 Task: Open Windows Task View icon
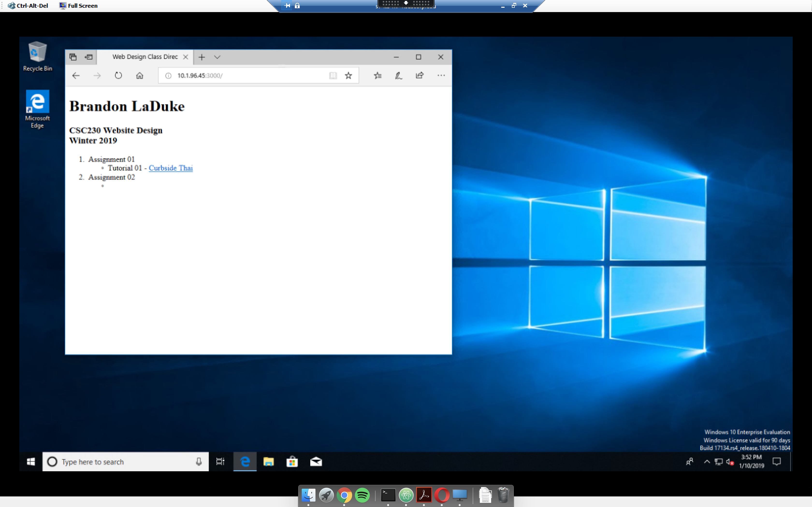pos(220,462)
